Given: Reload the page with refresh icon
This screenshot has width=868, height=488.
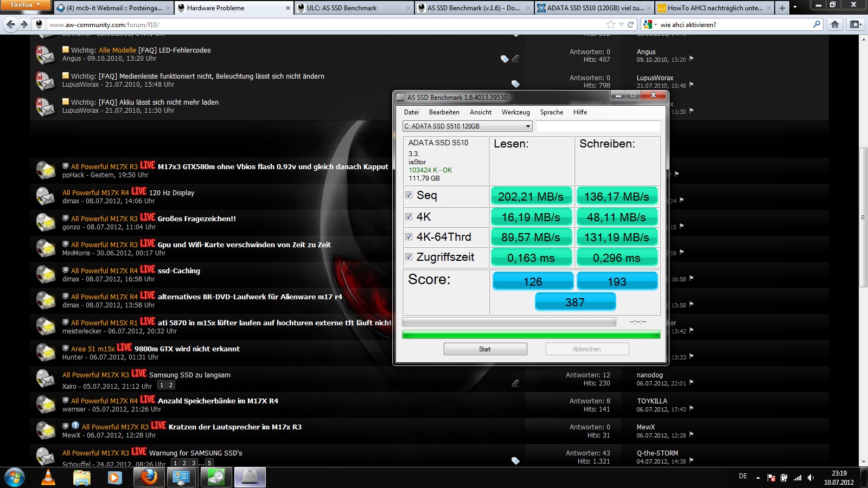Looking at the screenshot, I should 631,24.
